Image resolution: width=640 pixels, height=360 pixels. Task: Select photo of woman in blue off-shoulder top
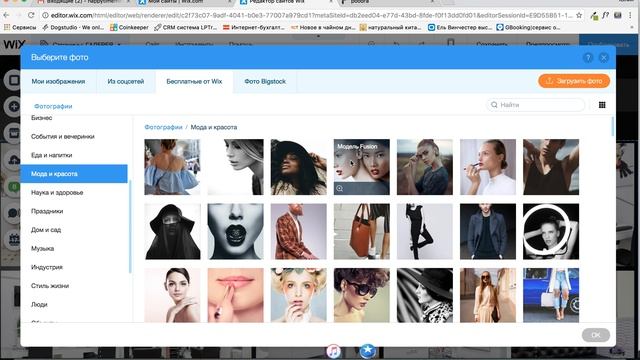tap(172, 167)
